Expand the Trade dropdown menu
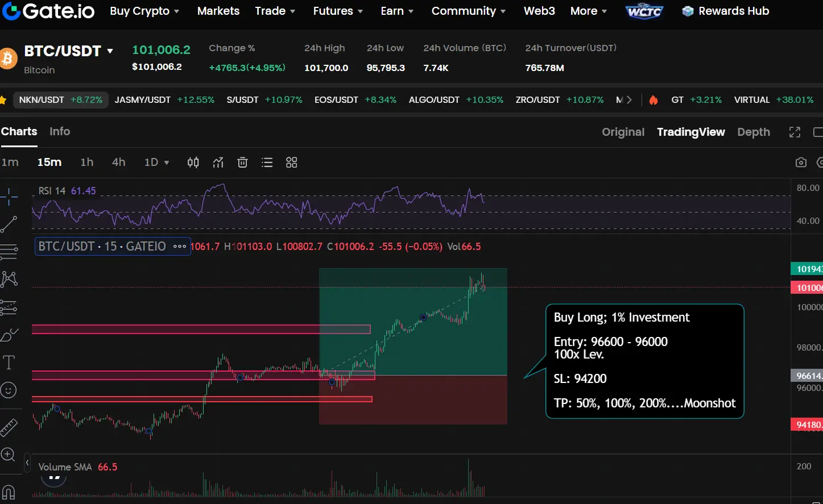The height and width of the screenshot is (504, 823). [275, 11]
